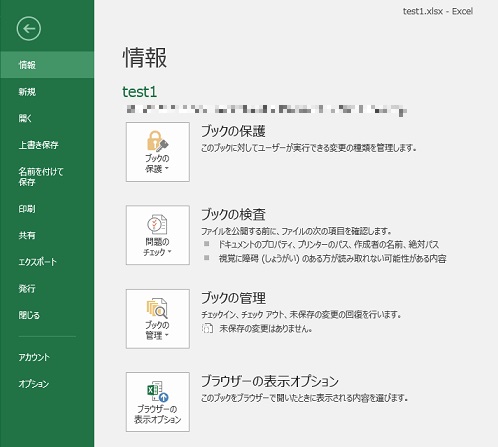Click the ブックの保護 section heading
Image resolution: width=498 pixels, height=447 pixels.
coord(233,131)
